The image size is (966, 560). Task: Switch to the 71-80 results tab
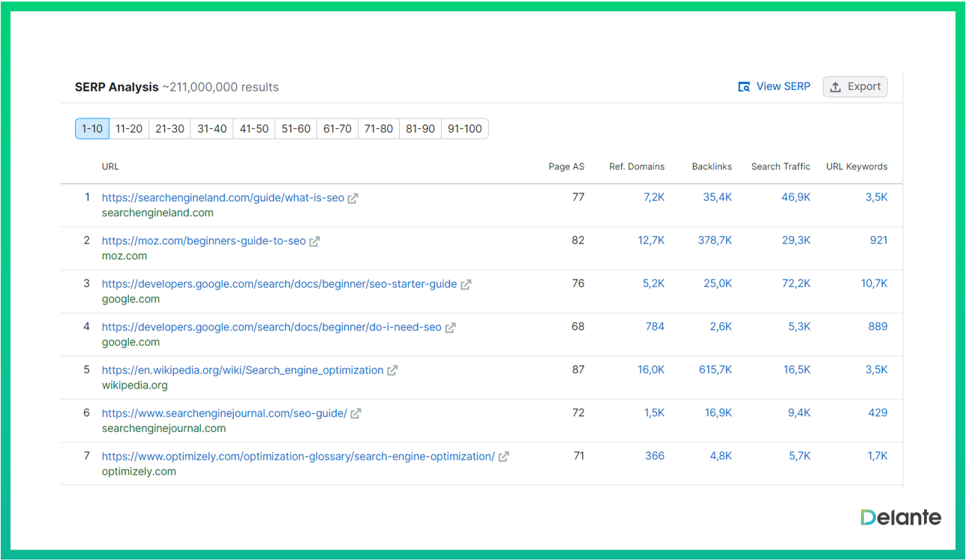[x=379, y=129]
